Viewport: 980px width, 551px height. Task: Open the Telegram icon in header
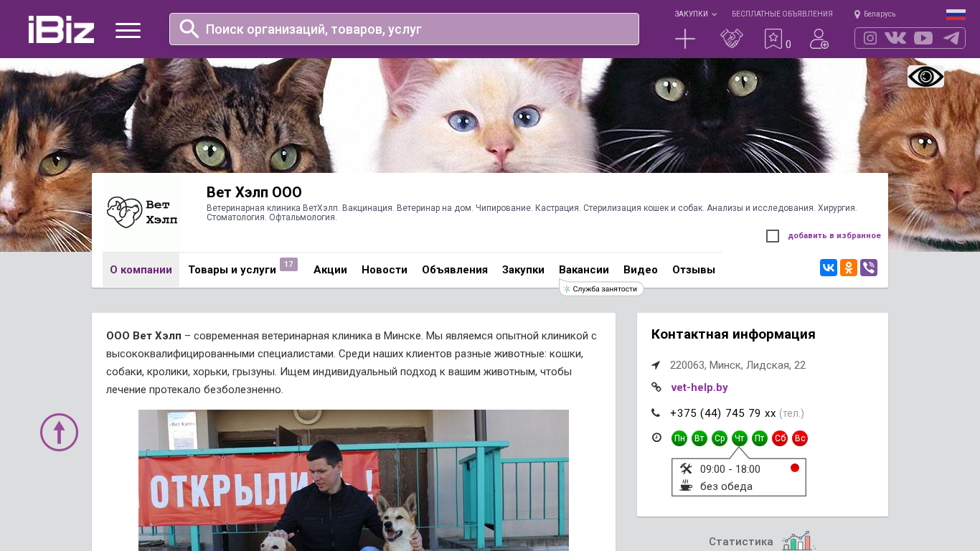tap(951, 38)
